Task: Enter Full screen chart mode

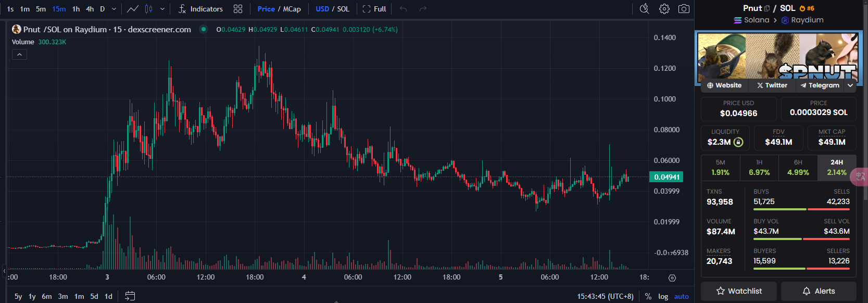Action: pyautogui.click(x=374, y=9)
